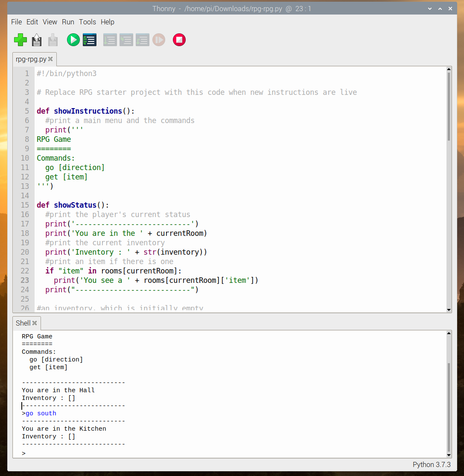464x476 pixels.
Task: Close the Shell panel tab
Action: (35, 323)
